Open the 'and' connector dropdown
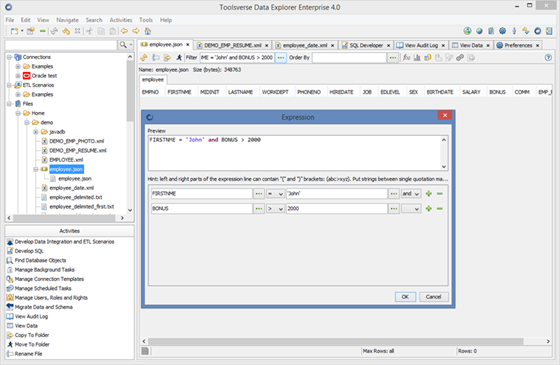Viewport: 560px width, 365px height. pyautogui.click(x=411, y=194)
